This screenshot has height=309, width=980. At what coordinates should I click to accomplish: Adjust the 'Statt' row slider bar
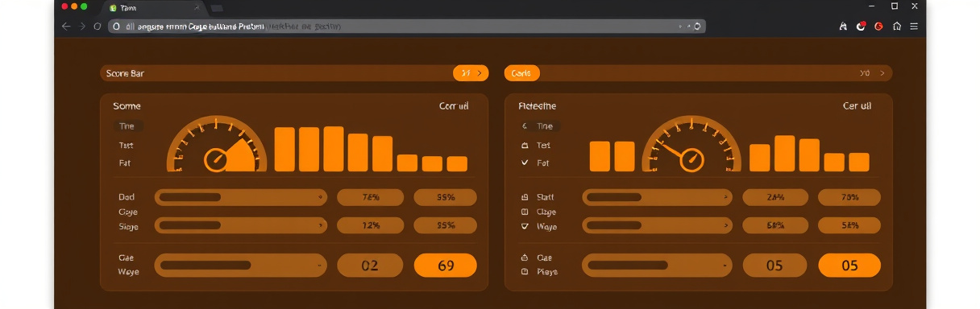657,197
